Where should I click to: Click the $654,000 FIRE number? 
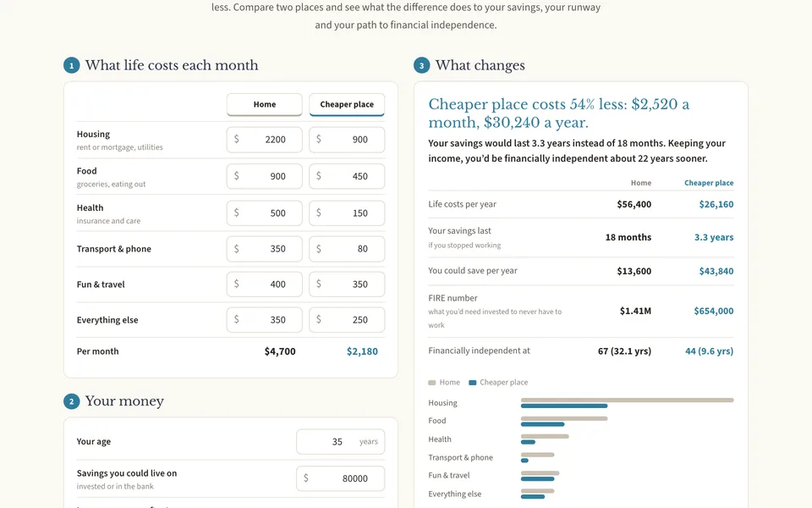click(x=714, y=311)
